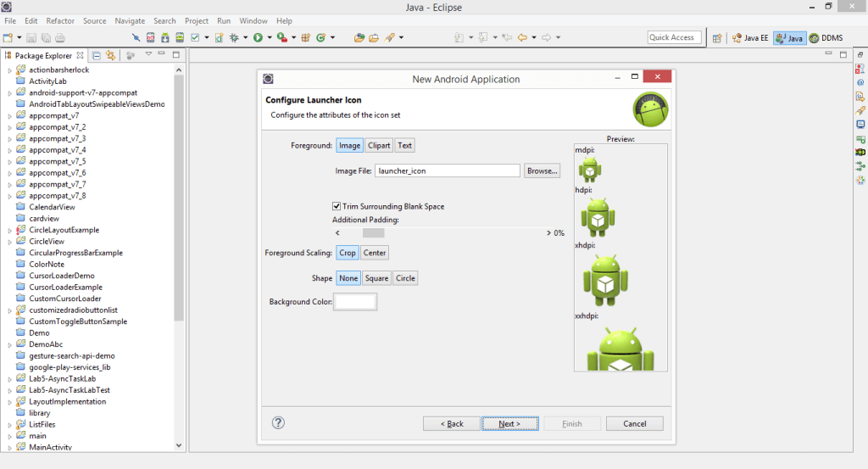Open the Background Color swatch
868x469 pixels.
pos(355,302)
